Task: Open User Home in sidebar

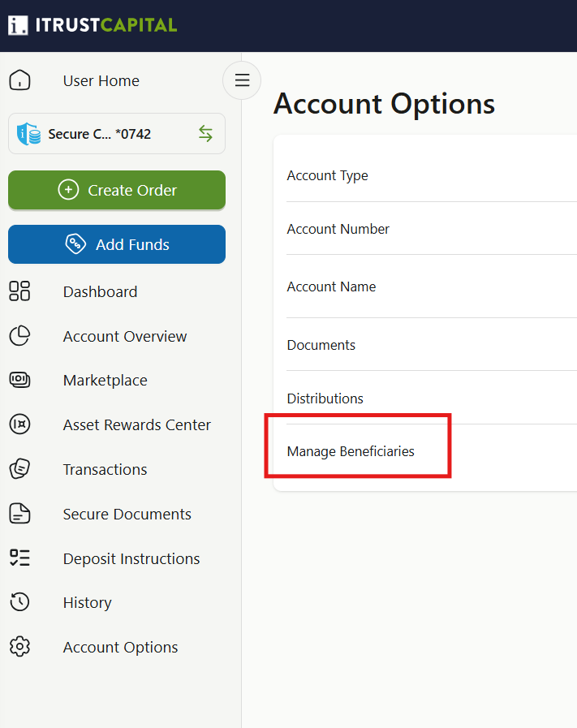Action: coord(101,81)
